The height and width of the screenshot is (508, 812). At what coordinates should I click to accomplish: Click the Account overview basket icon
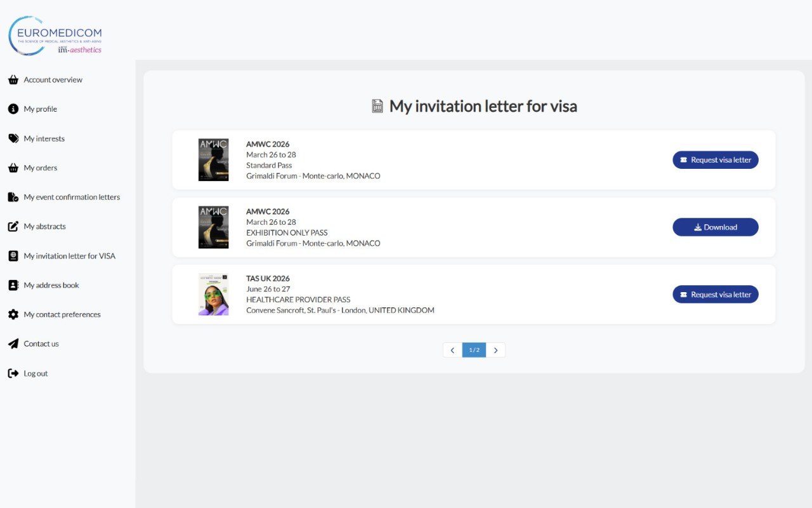click(x=13, y=80)
